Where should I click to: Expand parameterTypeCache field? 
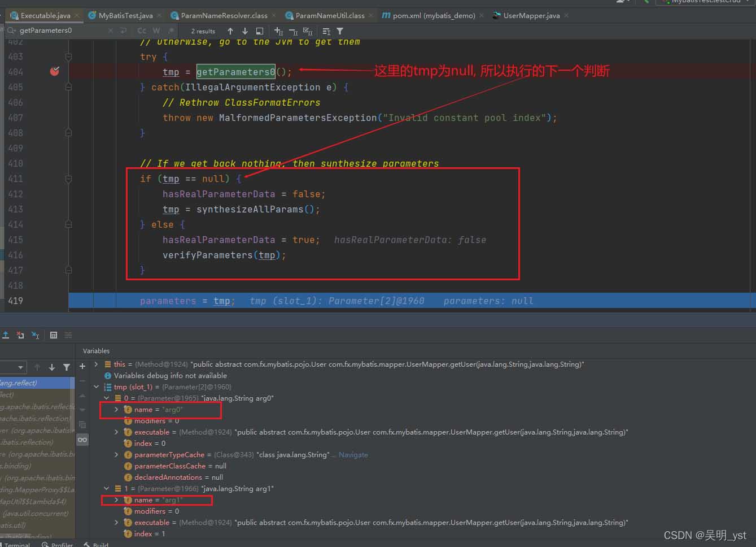point(116,455)
